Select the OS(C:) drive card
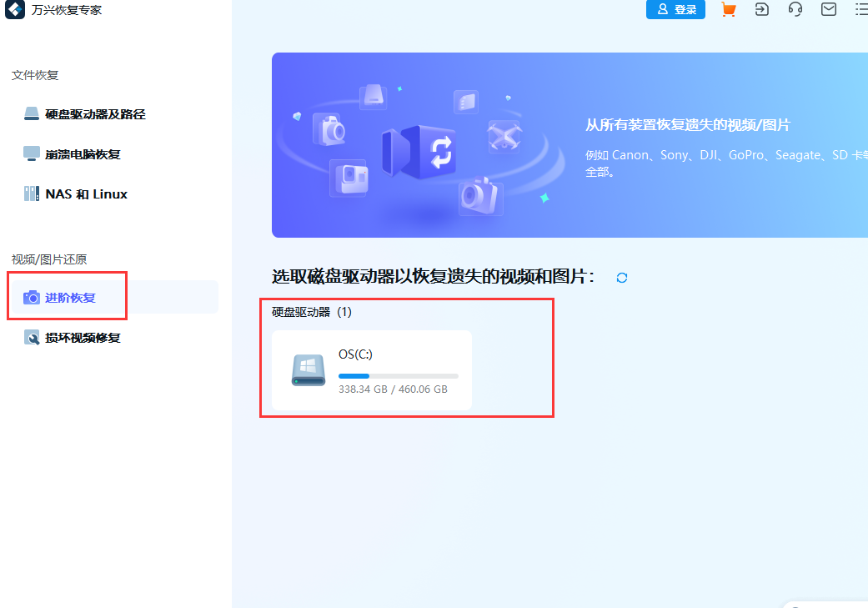This screenshot has height=608, width=868. (372, 369)
